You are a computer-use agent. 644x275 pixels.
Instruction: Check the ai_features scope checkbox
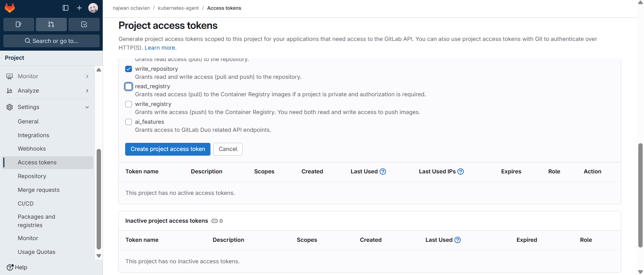coord(129,122)
